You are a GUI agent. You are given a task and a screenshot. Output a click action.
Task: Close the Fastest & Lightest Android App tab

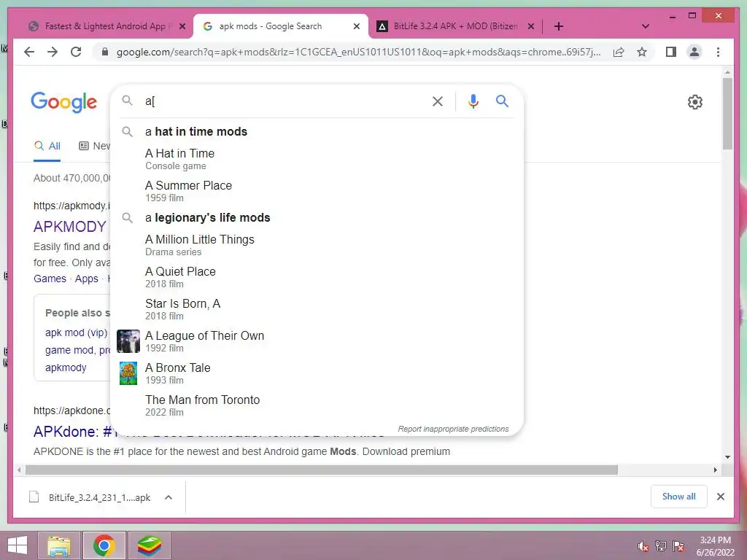tap(182, 26)
